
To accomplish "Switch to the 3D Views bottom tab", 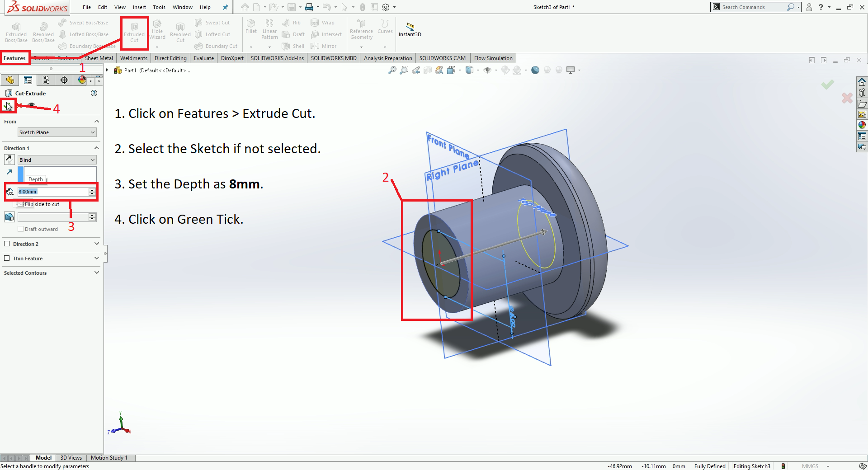I will [x=71, y=458].
